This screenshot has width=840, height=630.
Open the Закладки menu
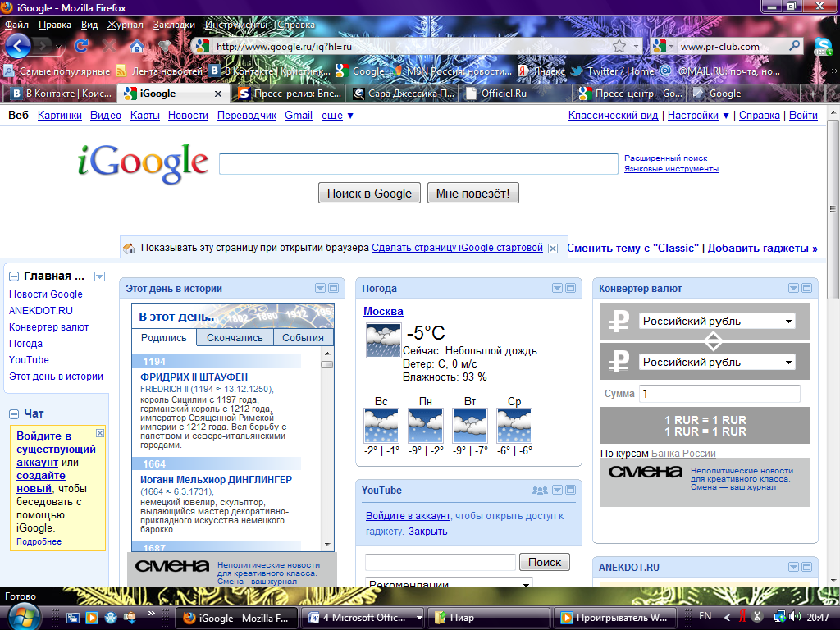[174, 25]
